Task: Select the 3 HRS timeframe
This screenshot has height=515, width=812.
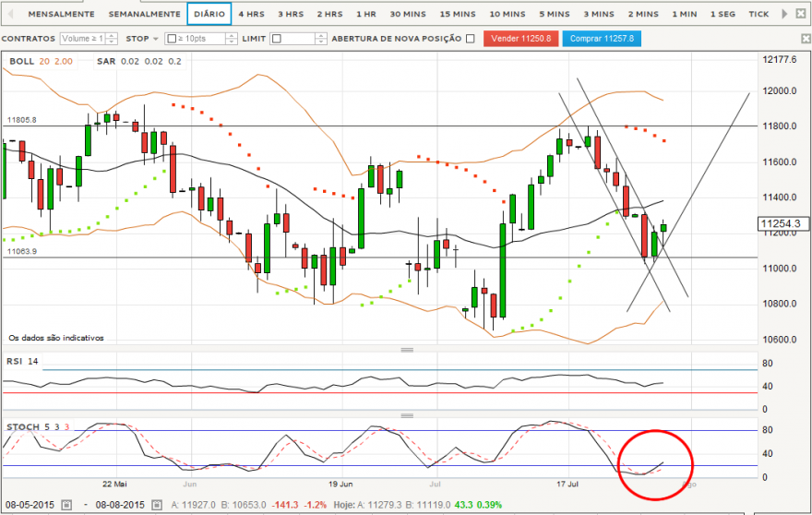Action: [291, 14]
